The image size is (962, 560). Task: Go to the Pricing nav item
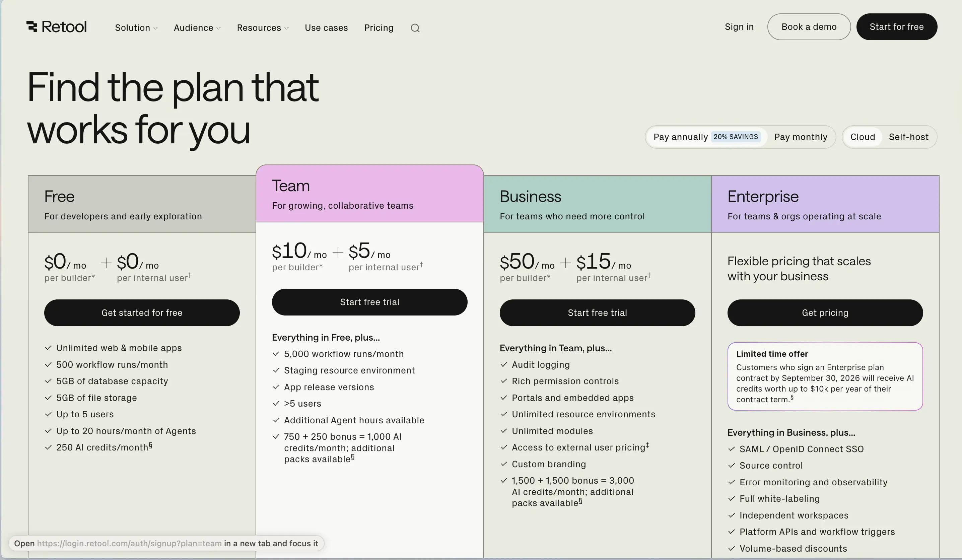(x=379, y=28)
